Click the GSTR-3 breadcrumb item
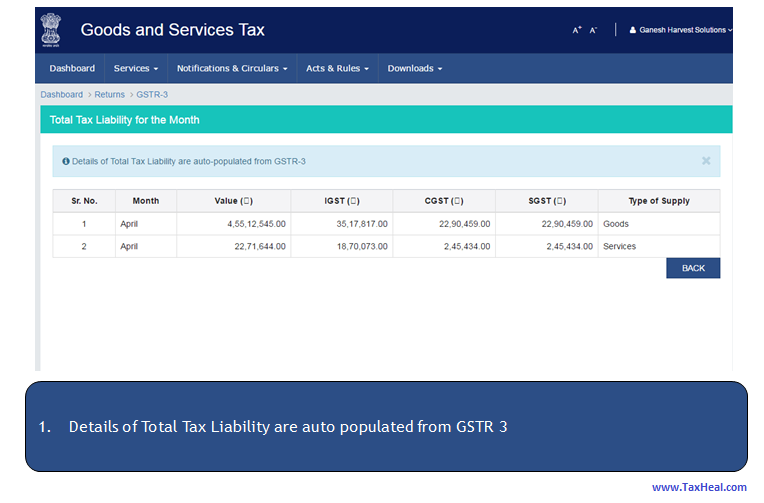Image resolution: width=764 pixels, height=503 pixels. [152, 94]
